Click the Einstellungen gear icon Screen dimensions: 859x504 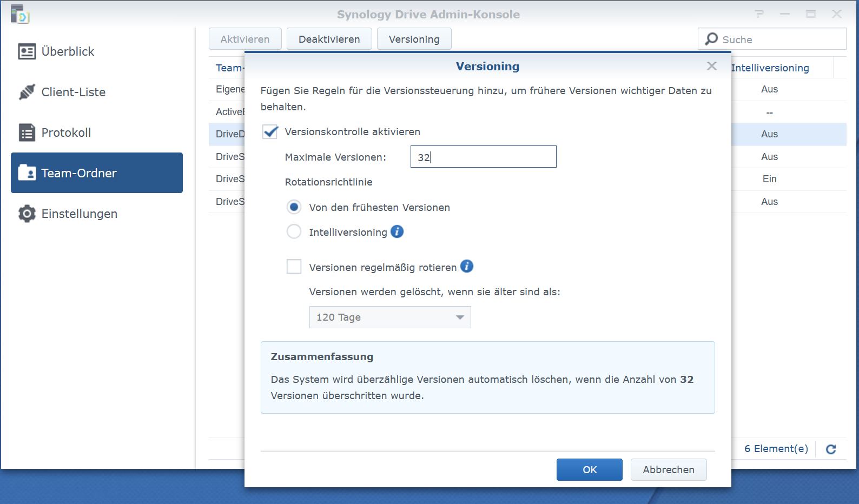coord(27,214)
